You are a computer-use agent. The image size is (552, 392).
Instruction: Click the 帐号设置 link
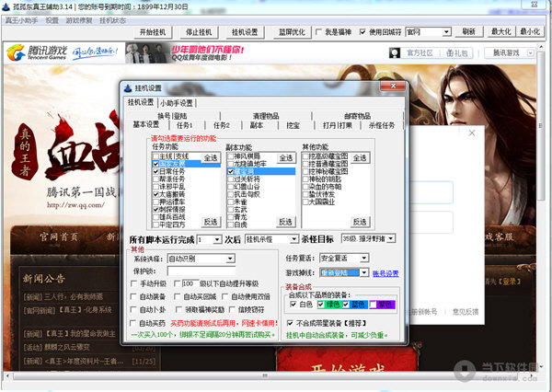pyautogui.click(x=385, y=274)
